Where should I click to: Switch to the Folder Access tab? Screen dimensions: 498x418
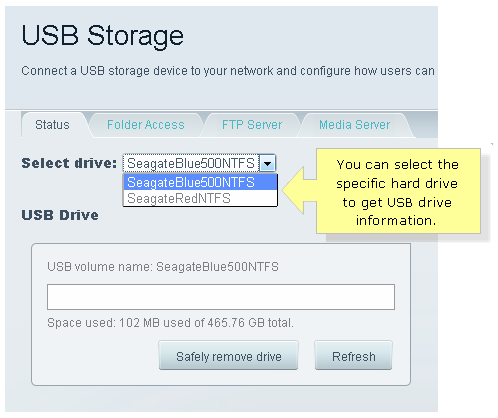coord(146,125)
